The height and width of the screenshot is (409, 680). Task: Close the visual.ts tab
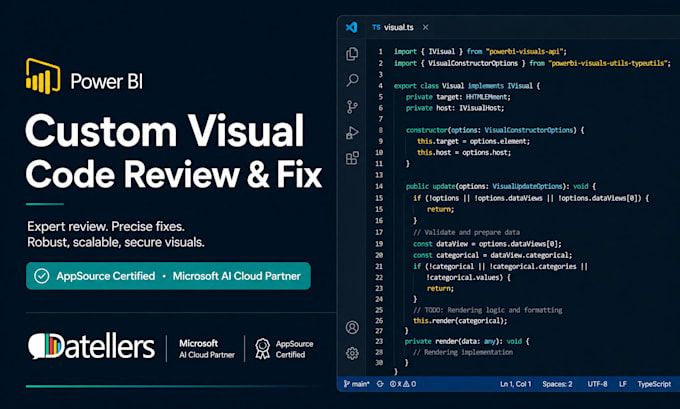[x=425, y=27]
